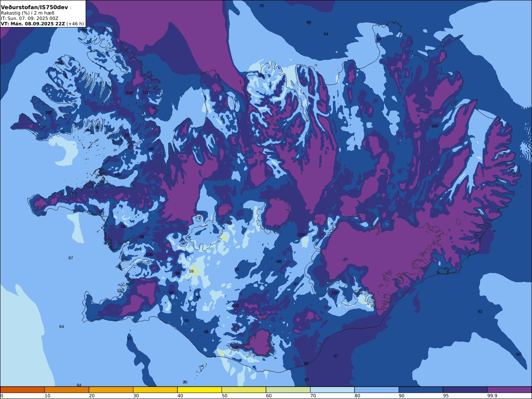Click the dark indigo 95–99.9 legend swatch

[465, 390]
